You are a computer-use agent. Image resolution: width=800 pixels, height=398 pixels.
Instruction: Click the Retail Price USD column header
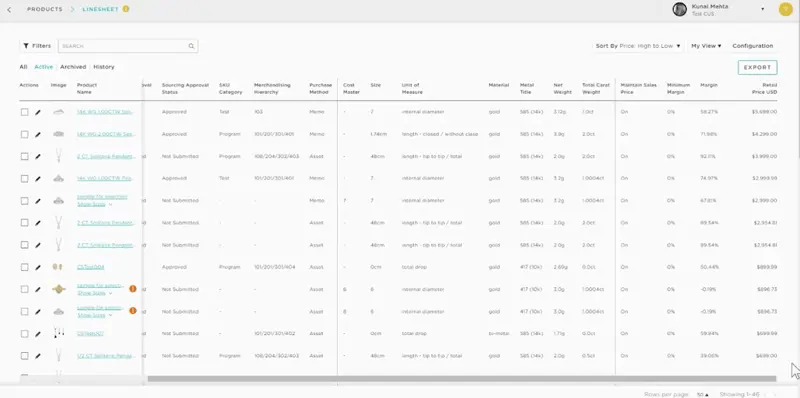coord(764,88)
